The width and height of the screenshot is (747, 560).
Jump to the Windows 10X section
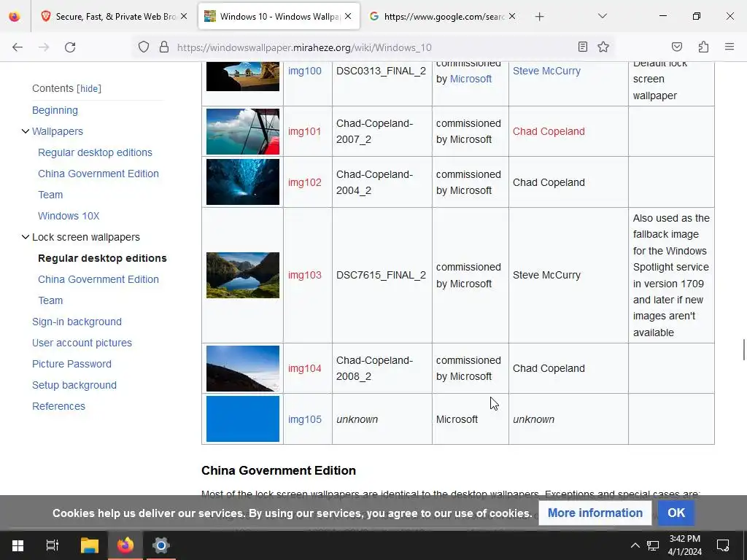69,216
